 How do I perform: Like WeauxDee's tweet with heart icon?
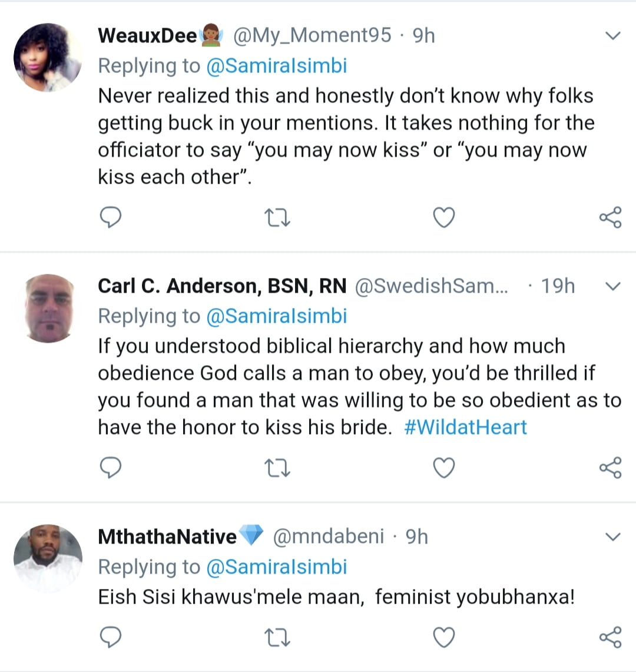[444, 218]
